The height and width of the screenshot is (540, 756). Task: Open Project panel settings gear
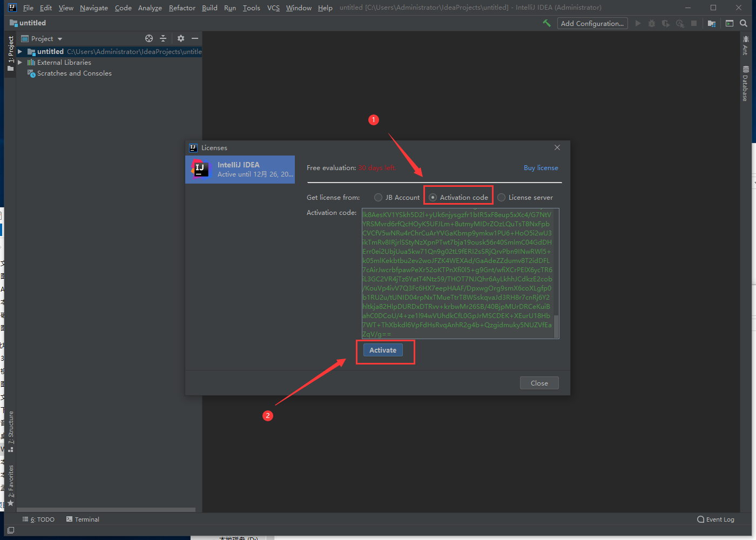click(x=181, y=38)
